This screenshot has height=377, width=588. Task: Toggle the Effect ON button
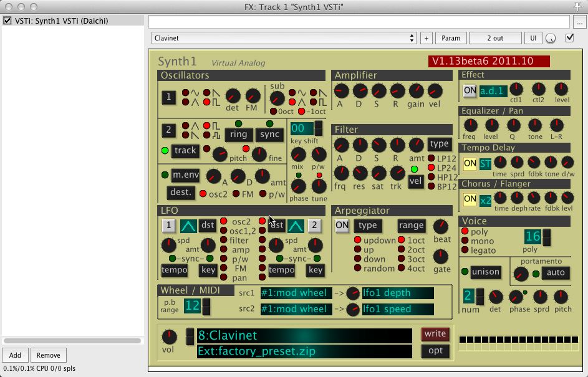(470, 91)
